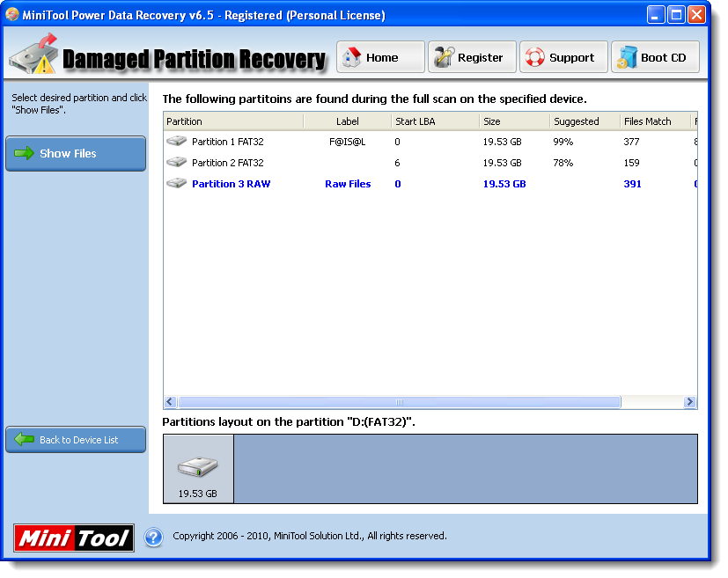Image resolution: width=728 pixels, height=578 pixels.
Task: Close the MiniTool Power Data Recovery window
Action: (697, 15)
